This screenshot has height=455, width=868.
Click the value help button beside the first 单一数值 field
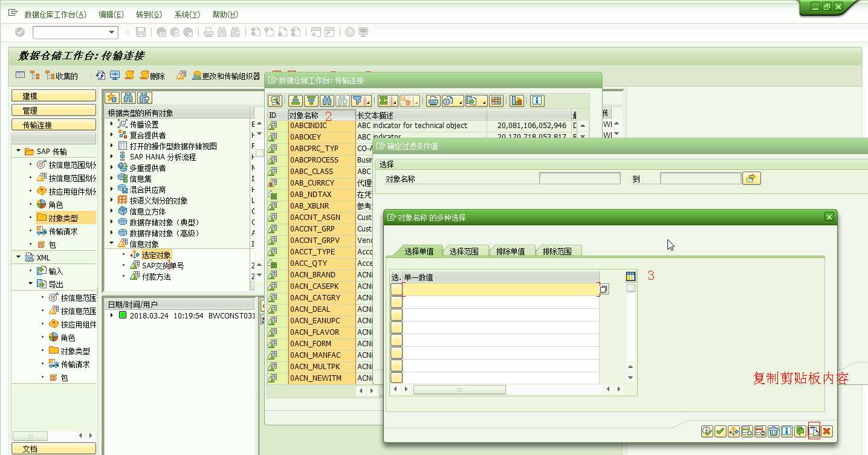(x=604, y=289)
